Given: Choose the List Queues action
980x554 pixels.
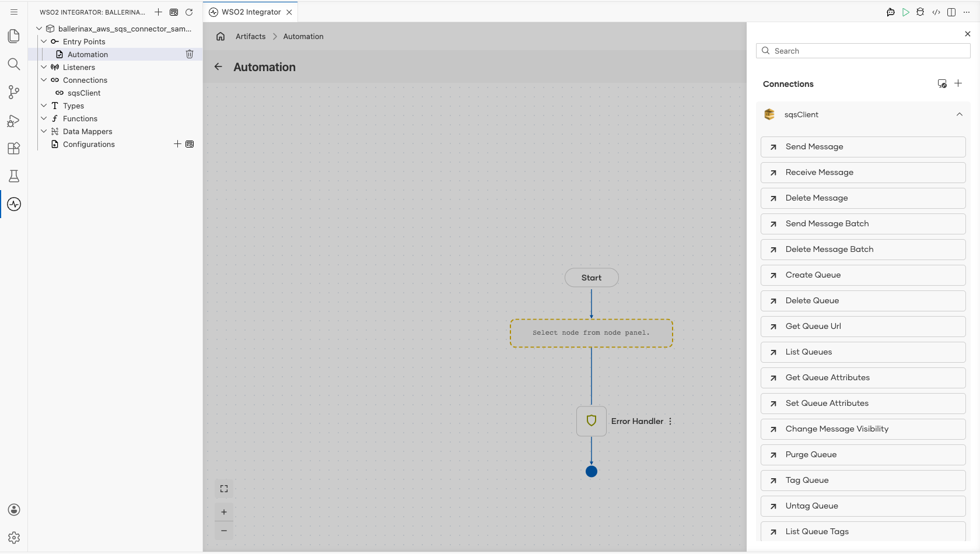Looking at the screenshot, I should coord(863,352).
